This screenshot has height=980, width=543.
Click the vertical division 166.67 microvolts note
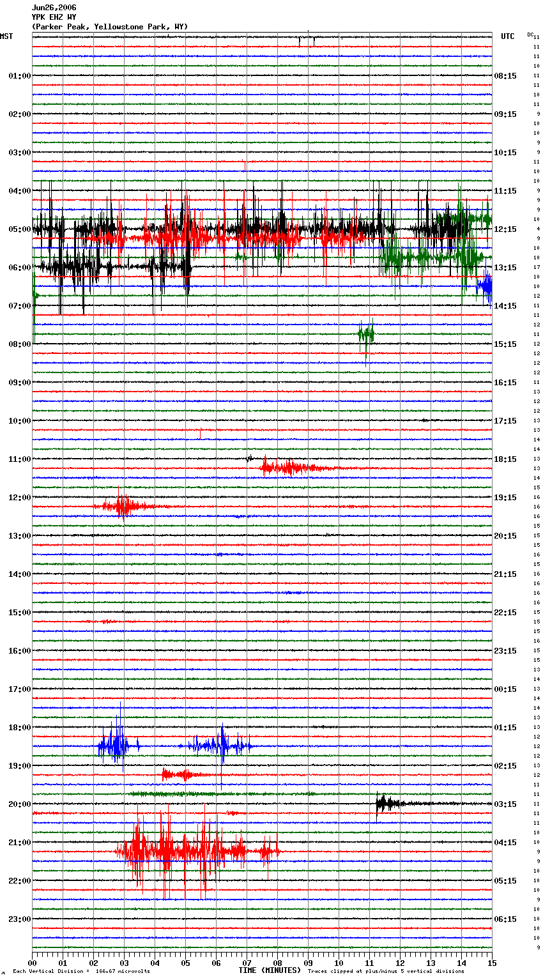(x=81, y=971)
